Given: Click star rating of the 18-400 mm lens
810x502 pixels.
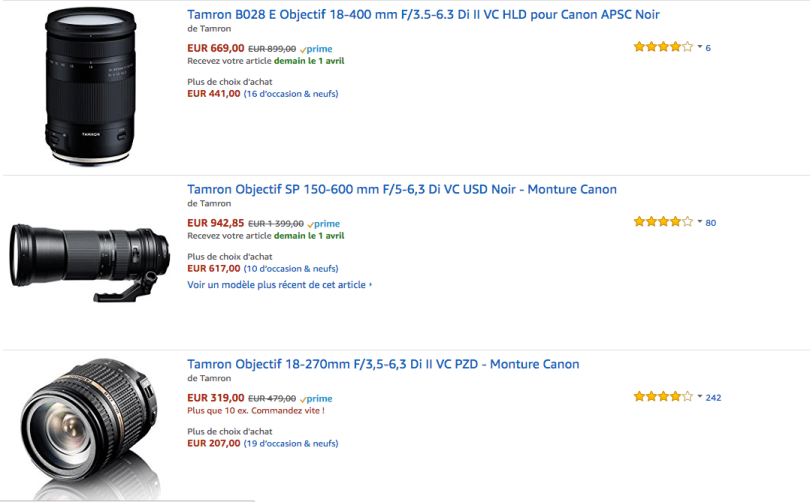Looking at the screenshot, I should click(662, 47).
